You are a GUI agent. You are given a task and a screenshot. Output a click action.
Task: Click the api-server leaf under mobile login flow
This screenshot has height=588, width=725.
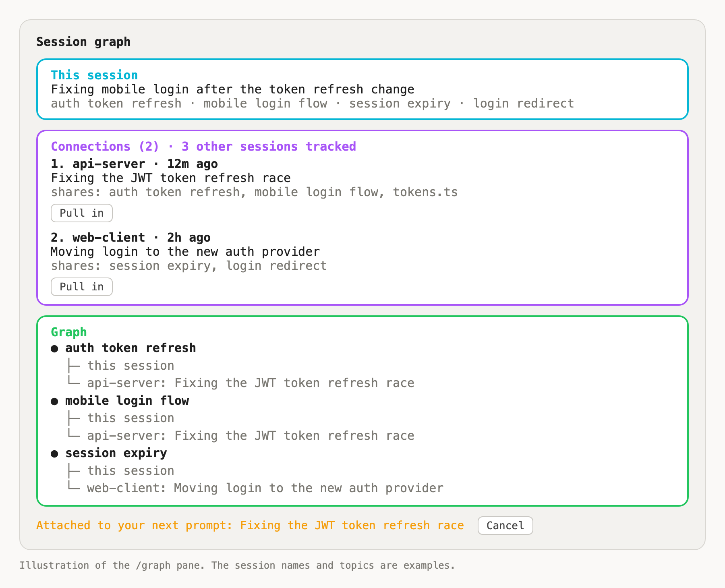[251, 436]
